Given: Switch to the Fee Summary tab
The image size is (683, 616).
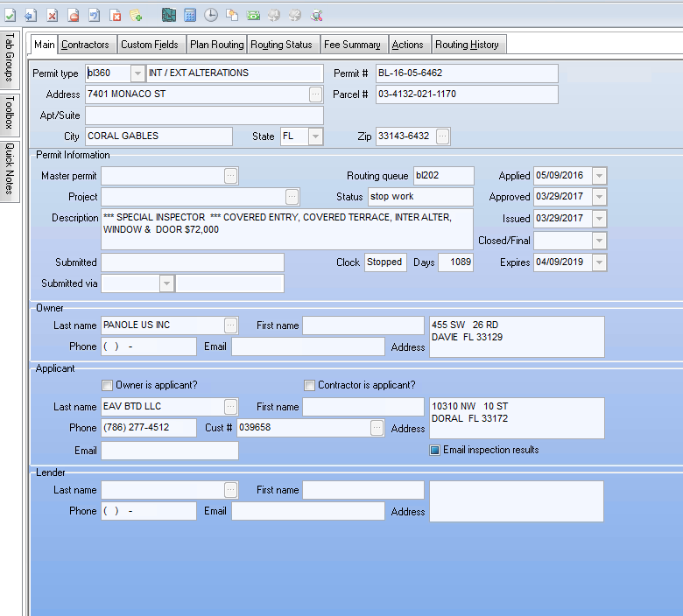Looking at the screenshot, I should (x=352, y=45).
